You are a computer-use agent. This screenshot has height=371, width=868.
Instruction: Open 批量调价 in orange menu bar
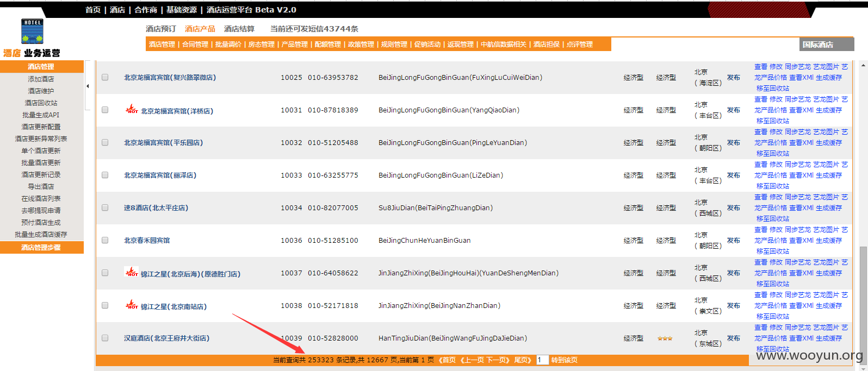[228, 45]
